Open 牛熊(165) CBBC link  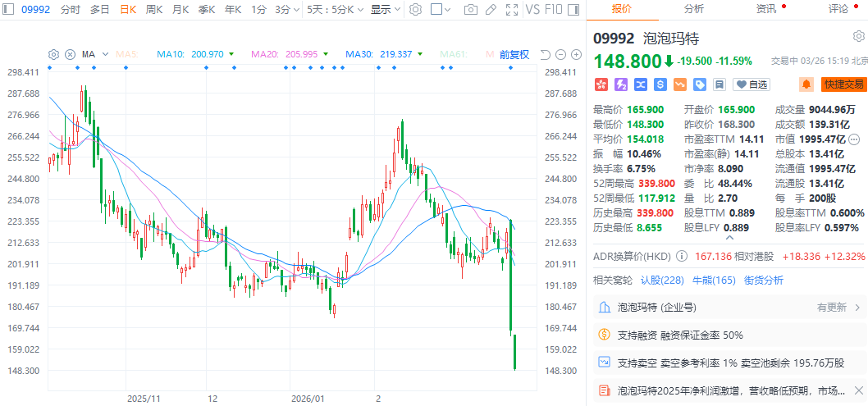tap(714, 280)
